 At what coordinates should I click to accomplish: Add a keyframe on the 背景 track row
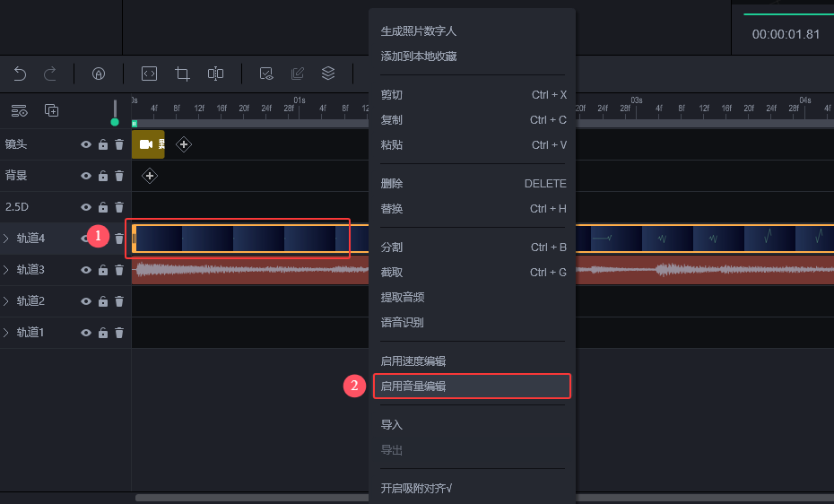pyautogui.click(x=150, y=176)
